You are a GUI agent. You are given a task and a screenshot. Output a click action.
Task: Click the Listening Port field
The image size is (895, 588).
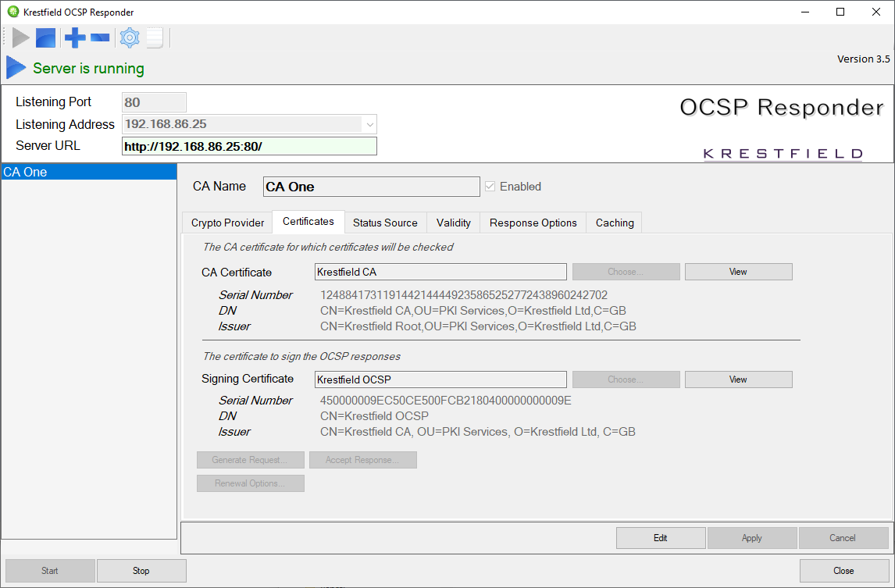(x=154, y=102)
